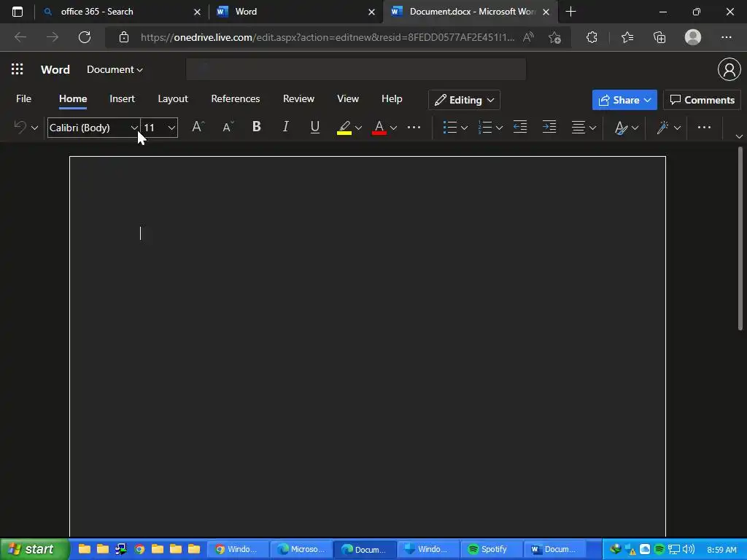Image resolution: width=747 pixels, height=560 pixels.
Task: Open font color options arrow
Action: click(x=393, y=128)
